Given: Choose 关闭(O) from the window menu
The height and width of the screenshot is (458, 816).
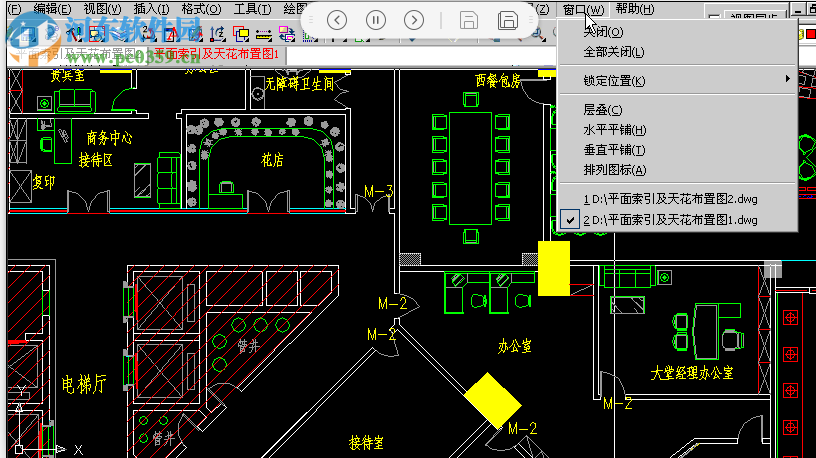Looking at the screenshot, I should tap(603, 32).
